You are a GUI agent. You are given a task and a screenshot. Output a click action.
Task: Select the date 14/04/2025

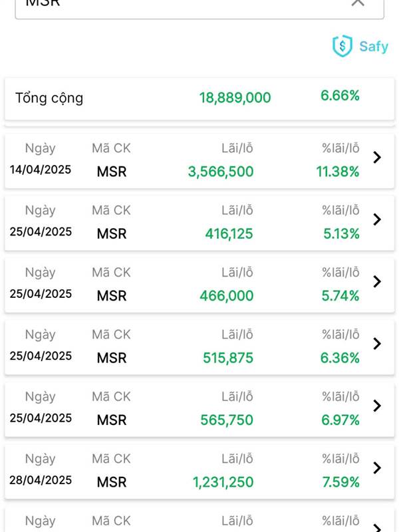pos(40,170)
